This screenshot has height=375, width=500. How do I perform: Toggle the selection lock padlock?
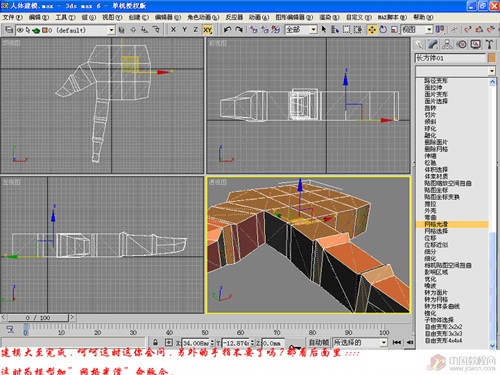155,342
